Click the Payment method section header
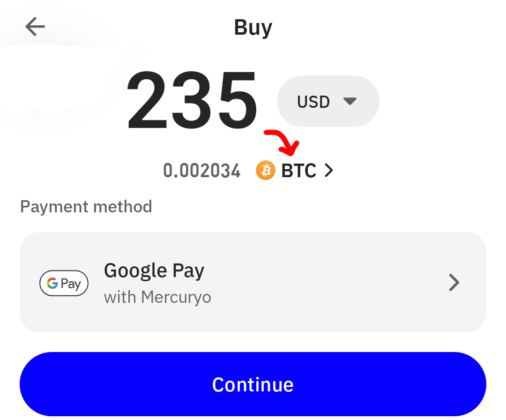The width and height of the screenshot is (506, 420). click(x=86, y=206)
